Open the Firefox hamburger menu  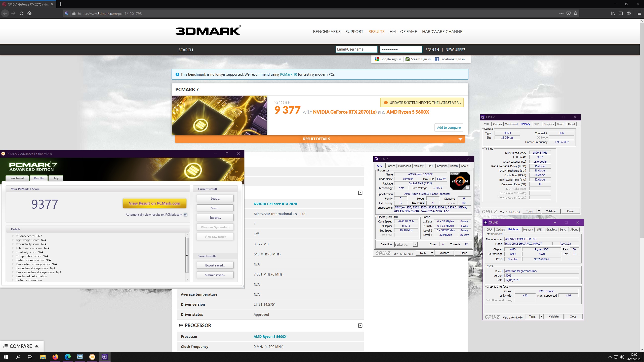[x=639, y=13]
